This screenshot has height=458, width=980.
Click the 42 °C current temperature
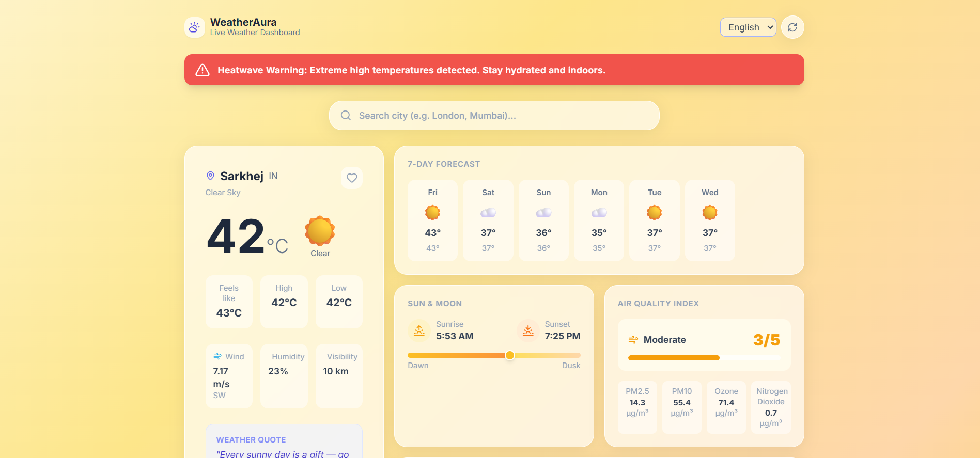click(247, 236)
